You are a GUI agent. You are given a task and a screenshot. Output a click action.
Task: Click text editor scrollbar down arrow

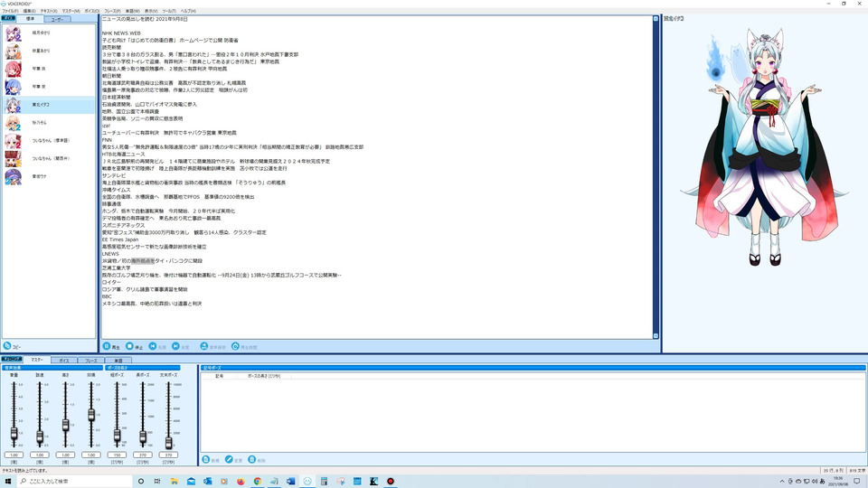[x=656, y=336]
